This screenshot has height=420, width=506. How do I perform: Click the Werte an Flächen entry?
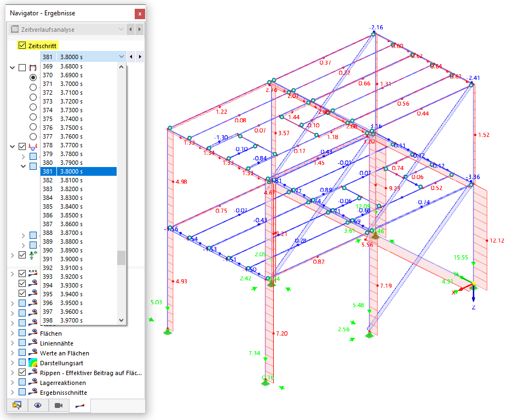click(x=65, y=353)
